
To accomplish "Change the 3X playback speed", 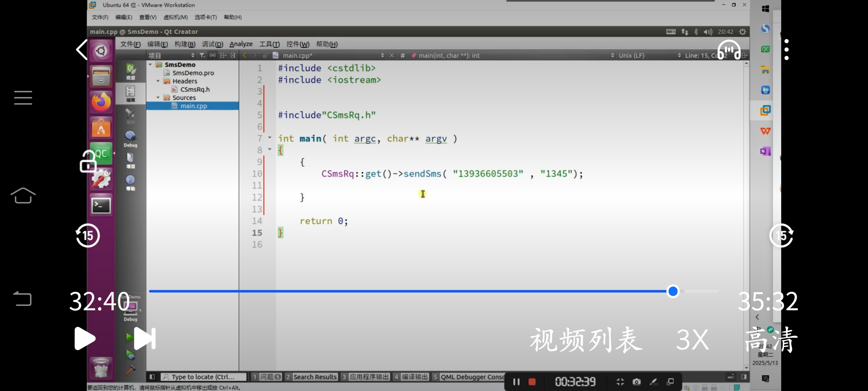I will 692,340.
